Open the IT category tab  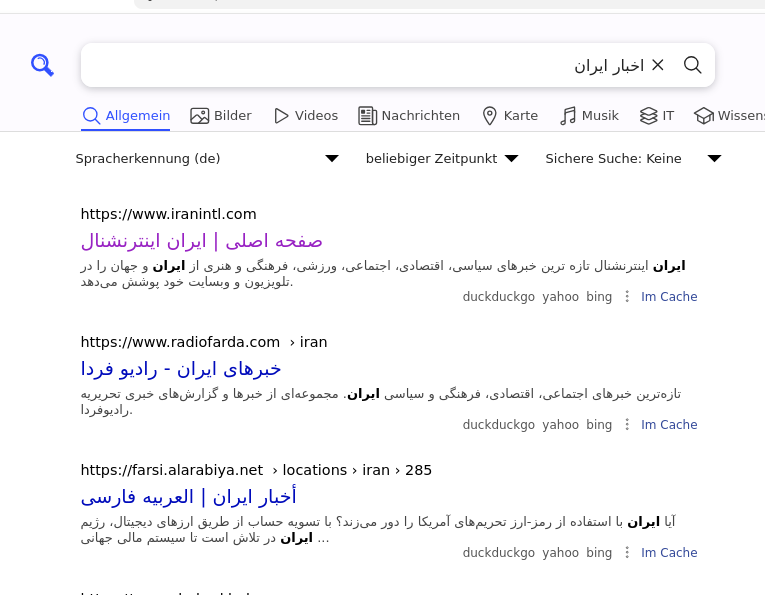pyautogui.click(x=657, y=116)
